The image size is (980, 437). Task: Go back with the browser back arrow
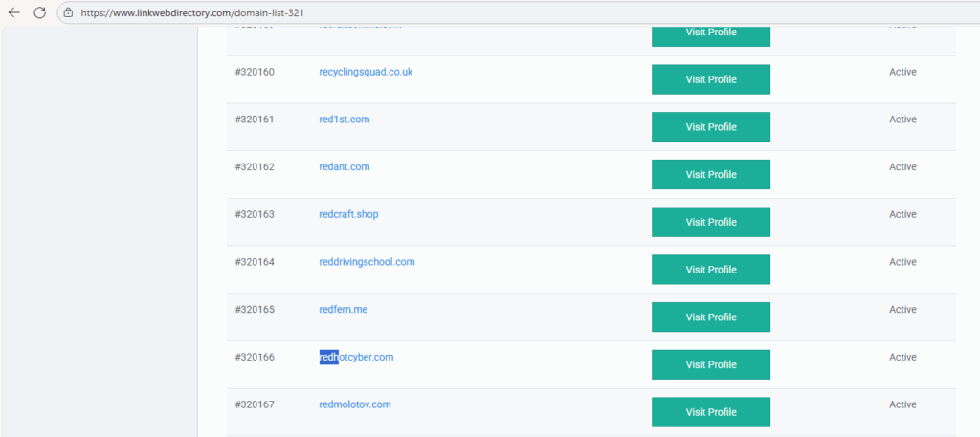[x=13, y=12]
